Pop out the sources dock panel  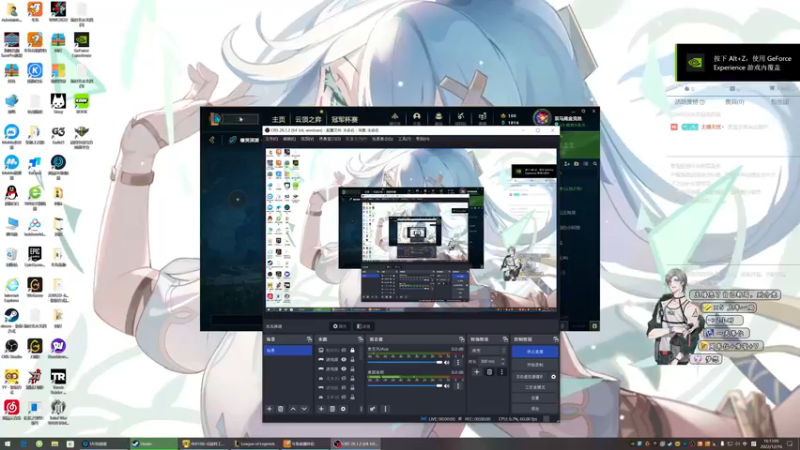click(x=360, y=339)
